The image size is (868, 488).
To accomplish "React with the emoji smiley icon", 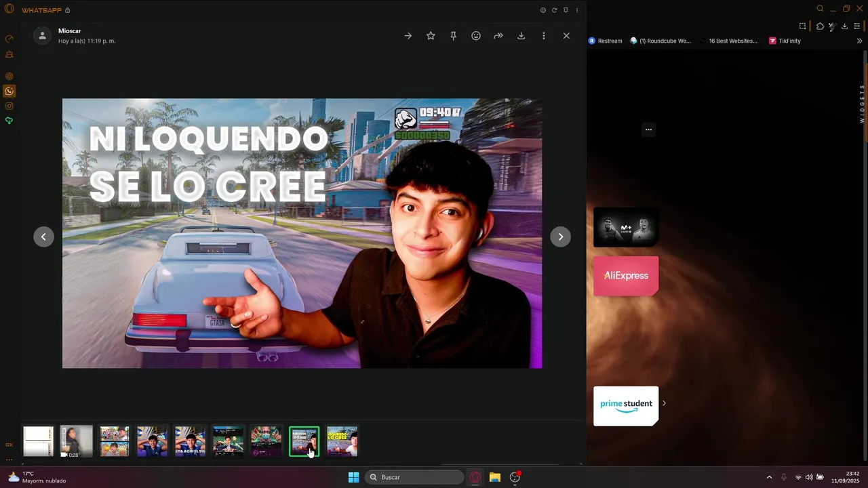I will (x=476, y=36).
